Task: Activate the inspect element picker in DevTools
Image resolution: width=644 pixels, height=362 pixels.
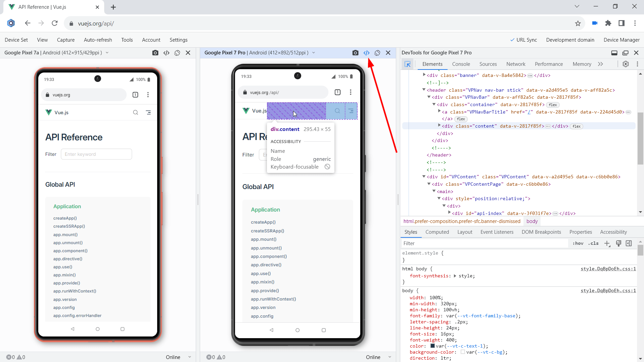Action: pos(407,64)
